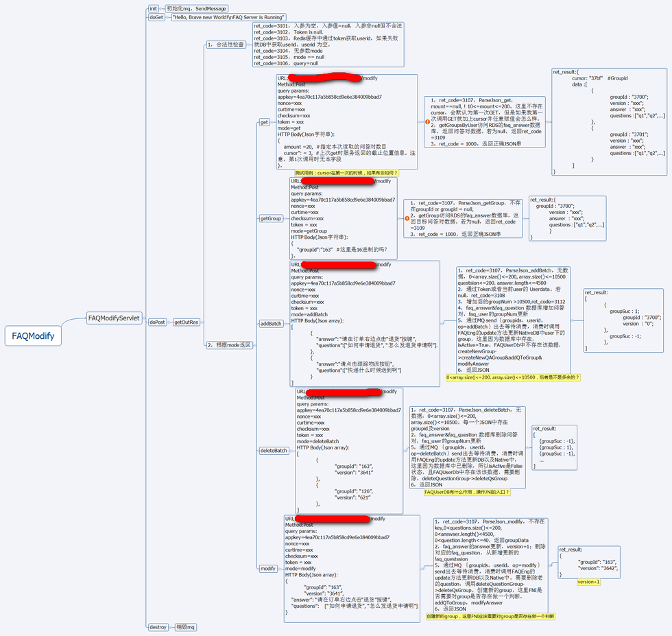Select the destroy node

pos(158,626)
